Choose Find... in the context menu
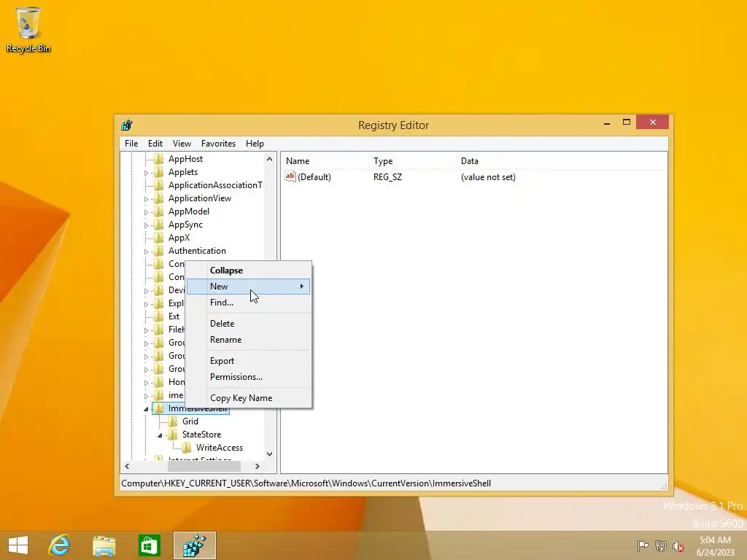747x560 pixels. (x=249, y=303)
